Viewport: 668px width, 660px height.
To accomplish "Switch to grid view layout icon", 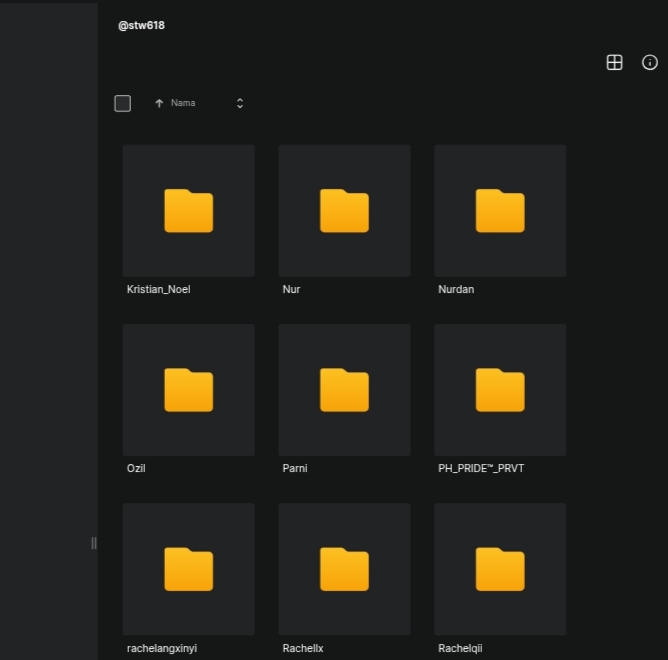I will [614, 62].
